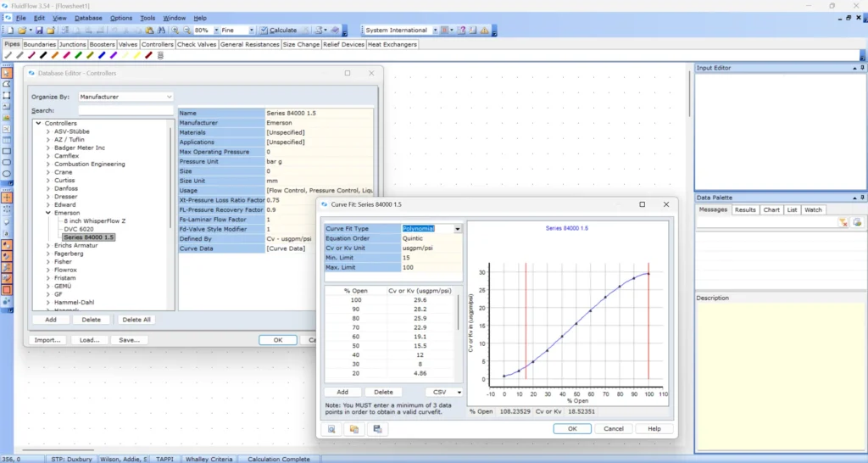Select the dark red pipe icon
Screen dimensions: 868x463
(148, 55)
